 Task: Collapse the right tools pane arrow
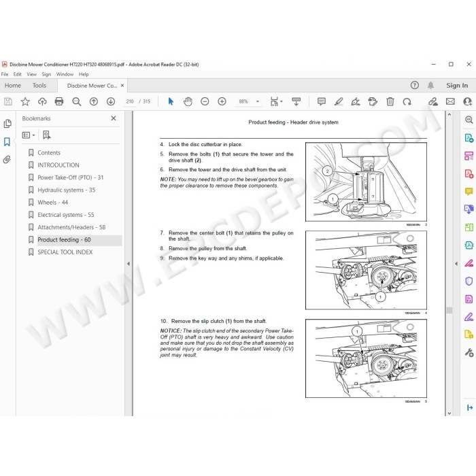[x=456, y=264]
